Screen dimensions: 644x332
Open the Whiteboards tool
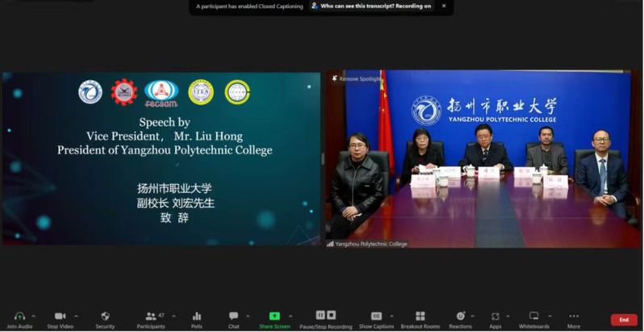point(533,316)
